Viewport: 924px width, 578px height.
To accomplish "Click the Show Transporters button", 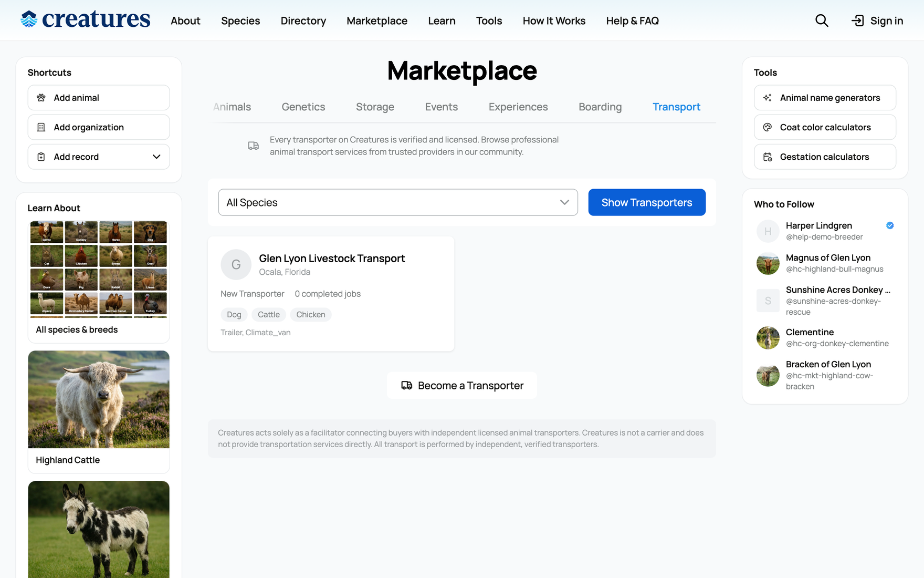I will pos(647,202).
